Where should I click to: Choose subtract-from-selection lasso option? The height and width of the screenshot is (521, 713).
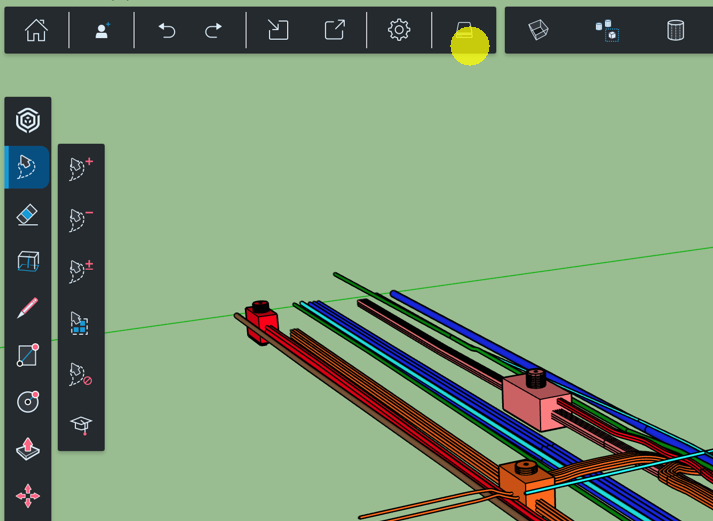coord(81,220)
